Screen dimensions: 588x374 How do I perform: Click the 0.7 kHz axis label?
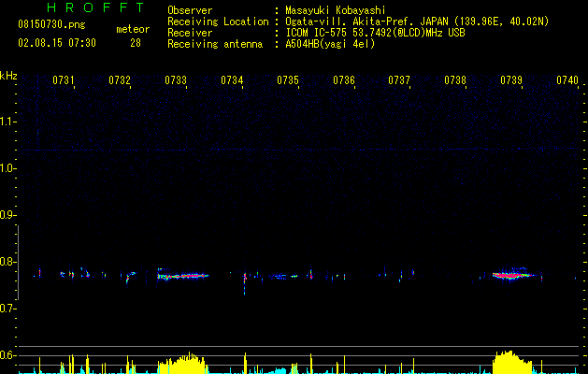(7, 309)
